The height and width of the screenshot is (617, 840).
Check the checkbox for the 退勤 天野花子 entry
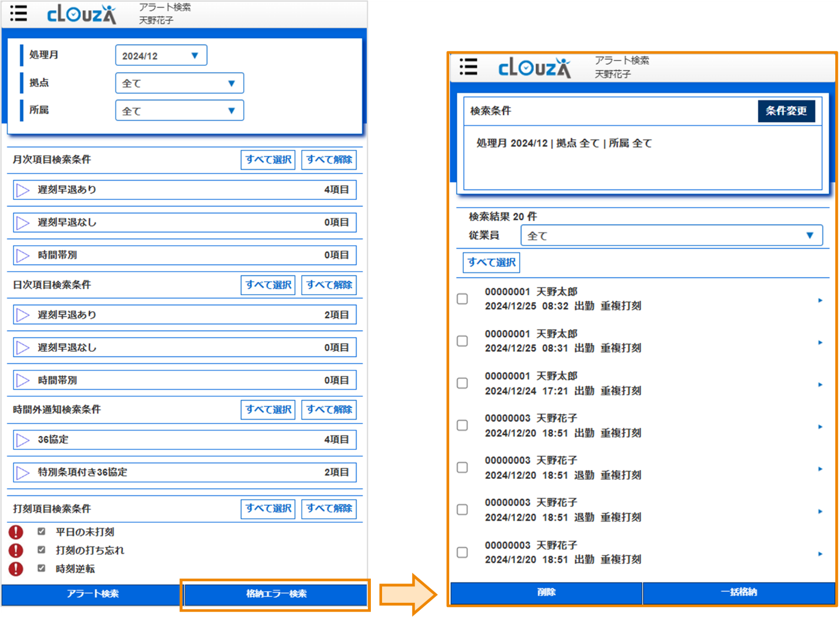click(462, 468)
